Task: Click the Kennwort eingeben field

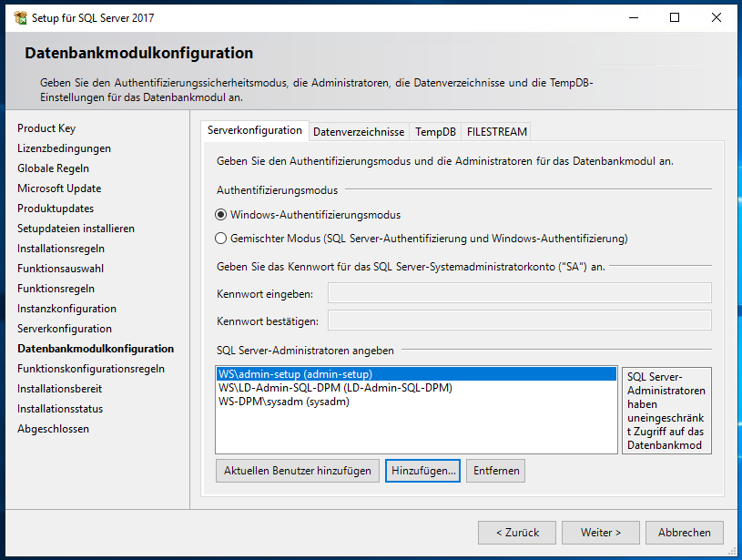Action: coord(520,293)
